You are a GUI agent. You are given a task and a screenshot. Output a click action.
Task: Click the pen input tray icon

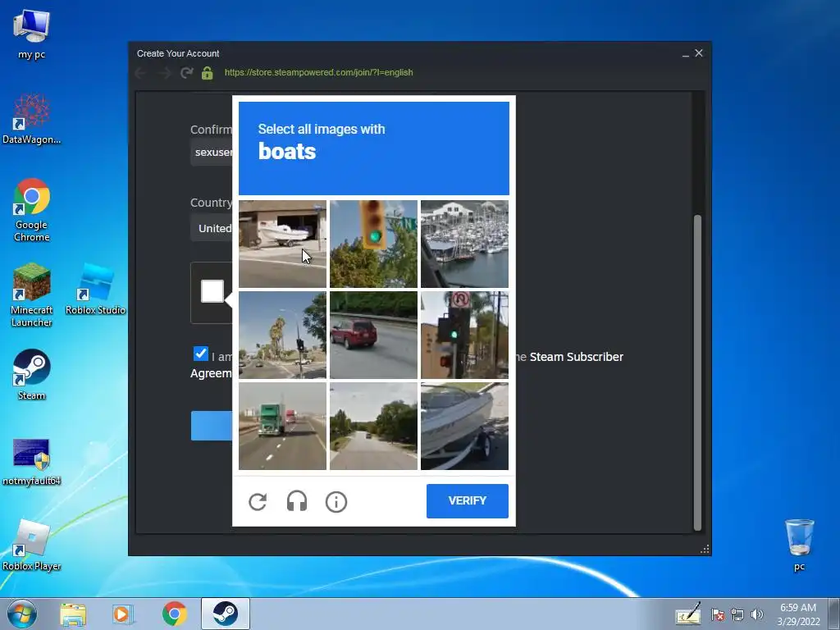[688, 614]
